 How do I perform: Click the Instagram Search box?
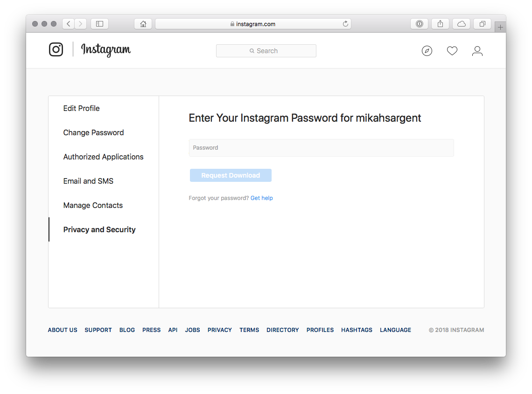266,51
